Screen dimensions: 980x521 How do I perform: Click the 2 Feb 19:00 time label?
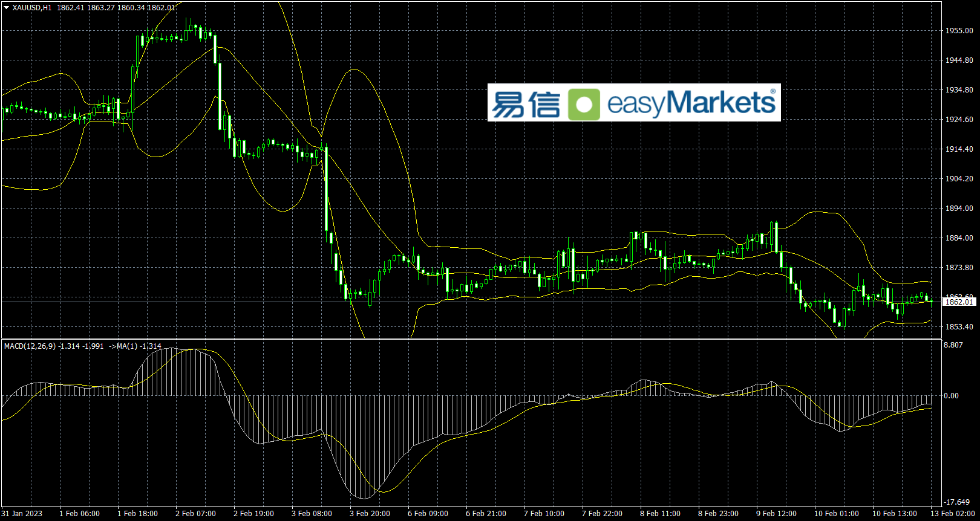pos(253,514)
